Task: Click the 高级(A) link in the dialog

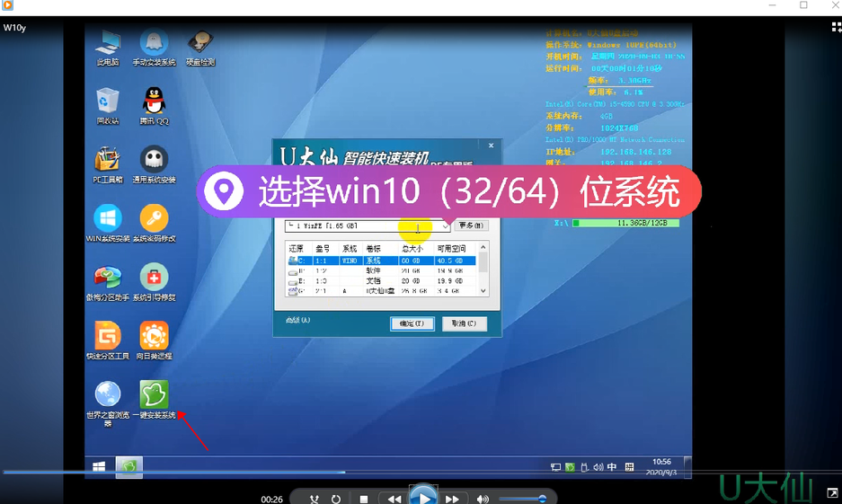Action: click(298, 320)
